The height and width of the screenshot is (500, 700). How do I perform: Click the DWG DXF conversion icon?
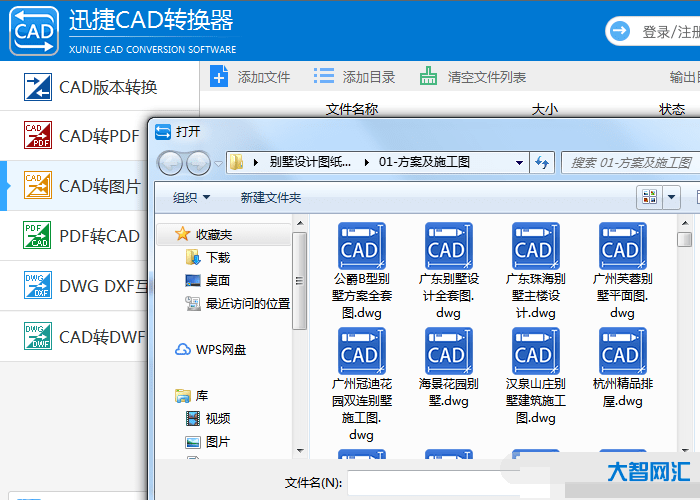(x=38, y=286)
